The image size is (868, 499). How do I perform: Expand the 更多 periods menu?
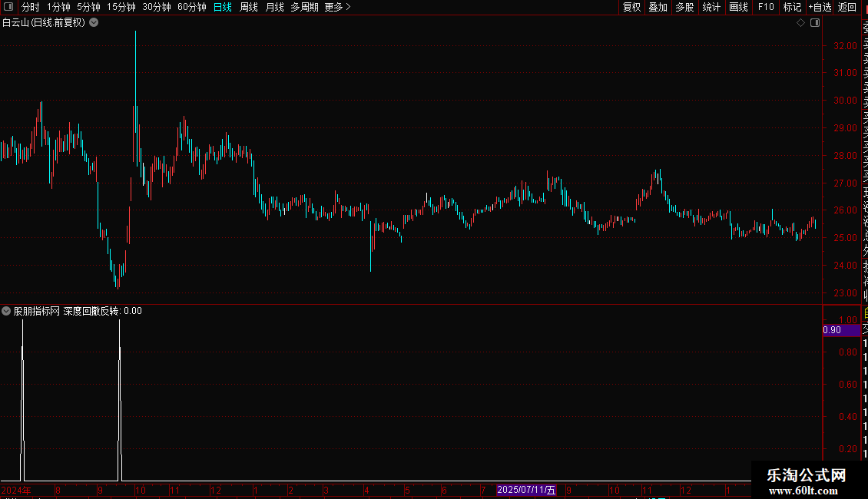coord(337,7)
